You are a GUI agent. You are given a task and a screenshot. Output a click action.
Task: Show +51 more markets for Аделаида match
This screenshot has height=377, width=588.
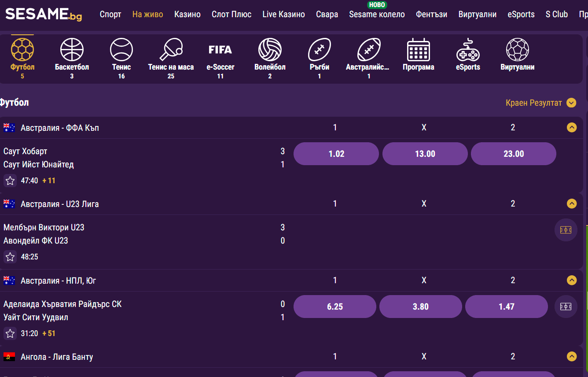tap(49, 333)
